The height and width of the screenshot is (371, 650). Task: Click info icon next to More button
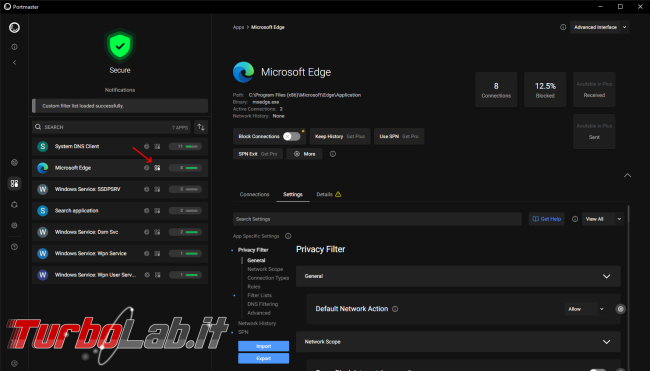[x=333, y=154]
